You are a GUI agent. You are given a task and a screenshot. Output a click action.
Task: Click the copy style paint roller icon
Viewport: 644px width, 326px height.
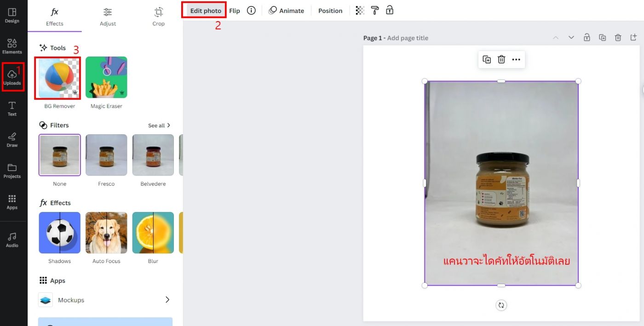coord(375,11)
